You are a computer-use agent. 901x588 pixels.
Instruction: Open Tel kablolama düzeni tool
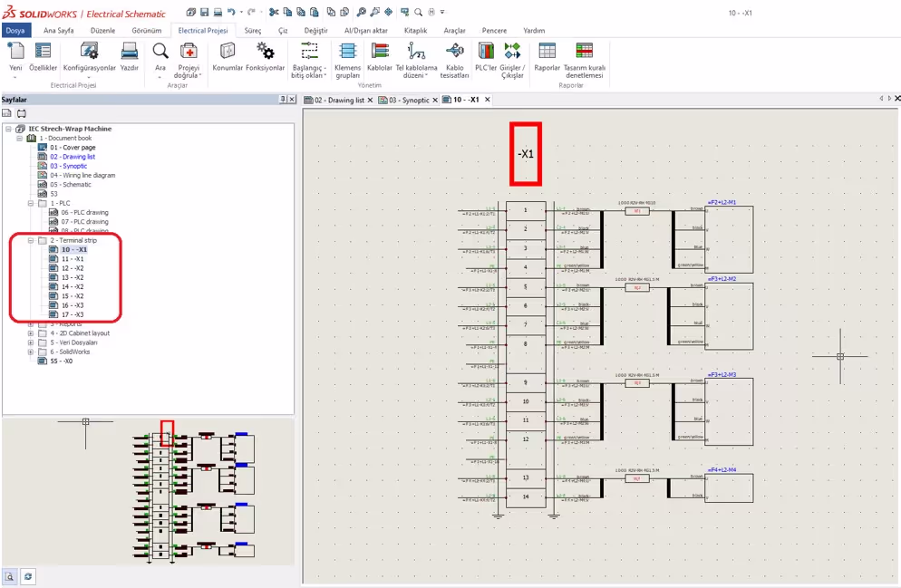(x=416, y=61)
